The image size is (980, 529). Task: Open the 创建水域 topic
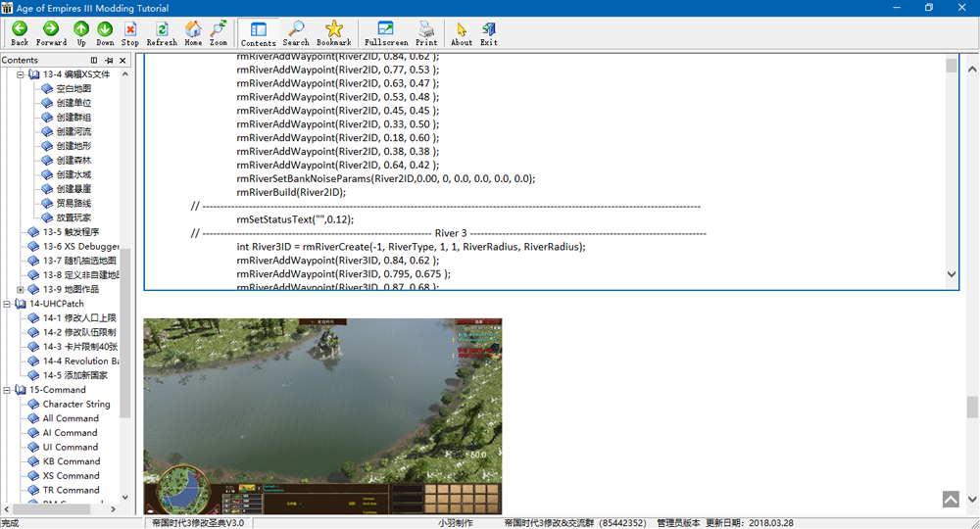point(73,175)
